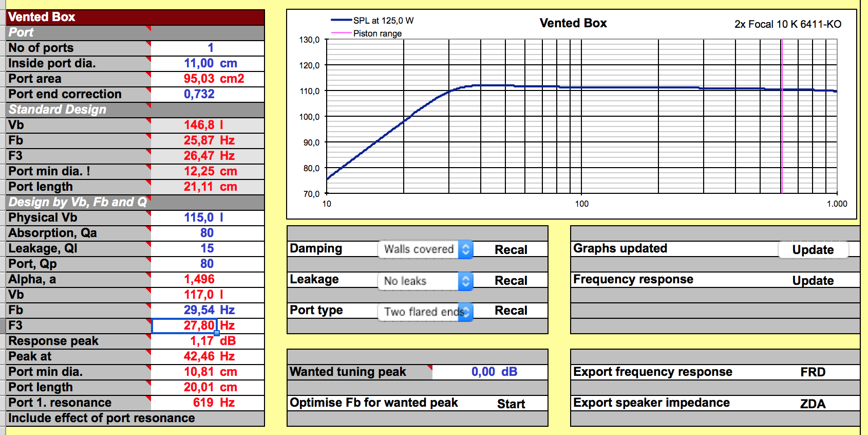This screenshot has height=435, width=868.
Task: Click the F3 27,80 Hz selected cell
Action: [x=184, y=325]
